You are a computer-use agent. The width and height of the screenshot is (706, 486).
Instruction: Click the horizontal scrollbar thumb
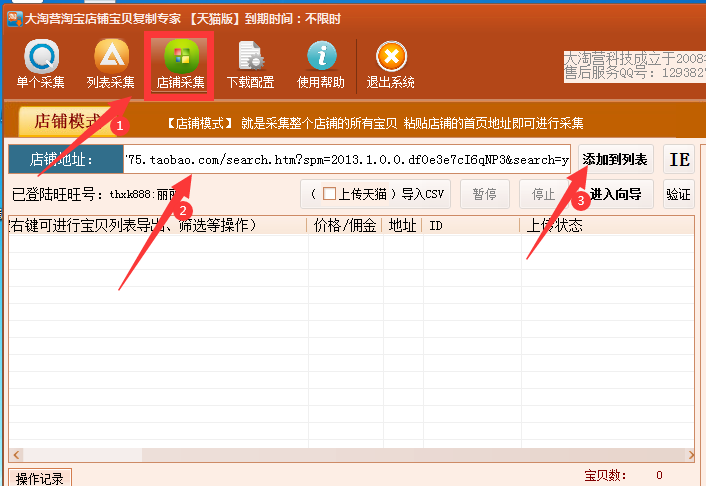[x=83, y=454]
